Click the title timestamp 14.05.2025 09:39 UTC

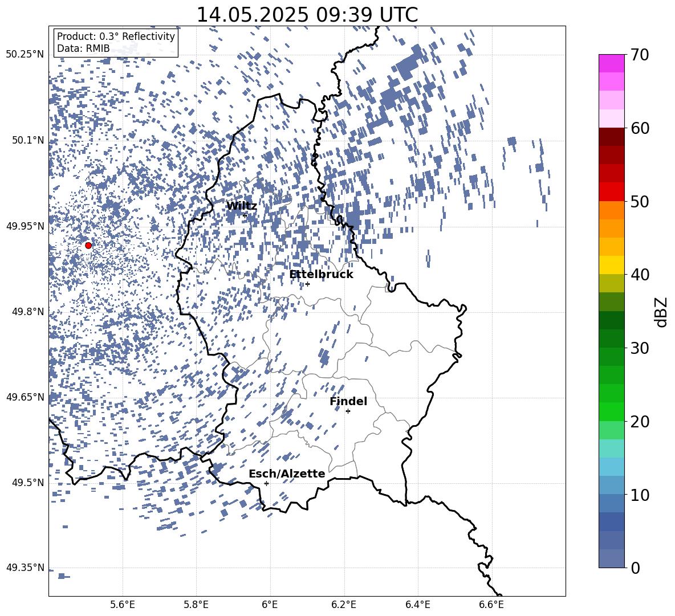(x=307, y=15)
